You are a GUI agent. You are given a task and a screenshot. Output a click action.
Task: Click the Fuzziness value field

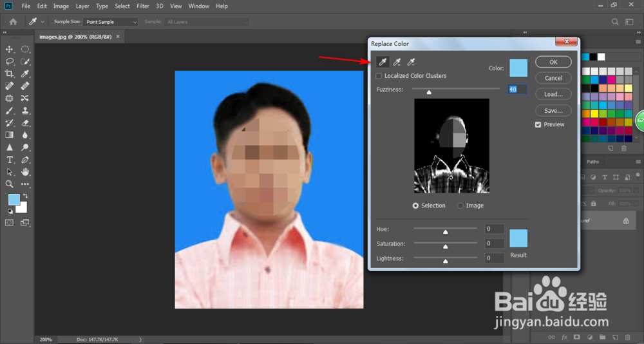tap(518, 89)
